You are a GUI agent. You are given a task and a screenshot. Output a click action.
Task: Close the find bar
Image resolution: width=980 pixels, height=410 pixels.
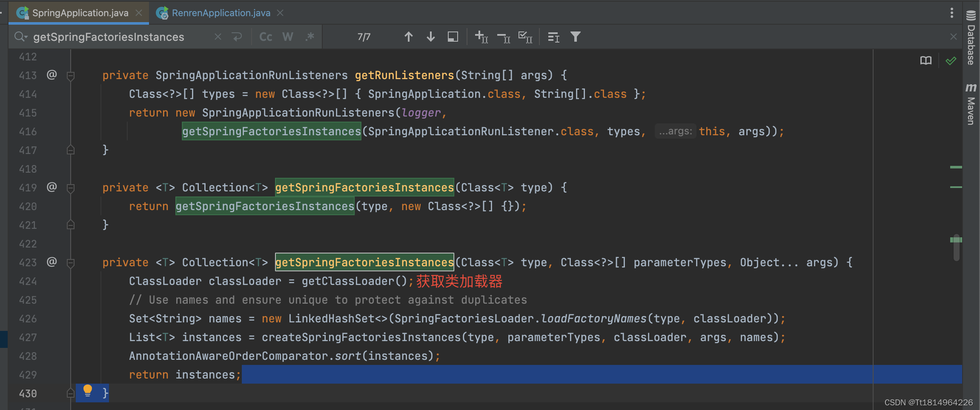(954, 37)
